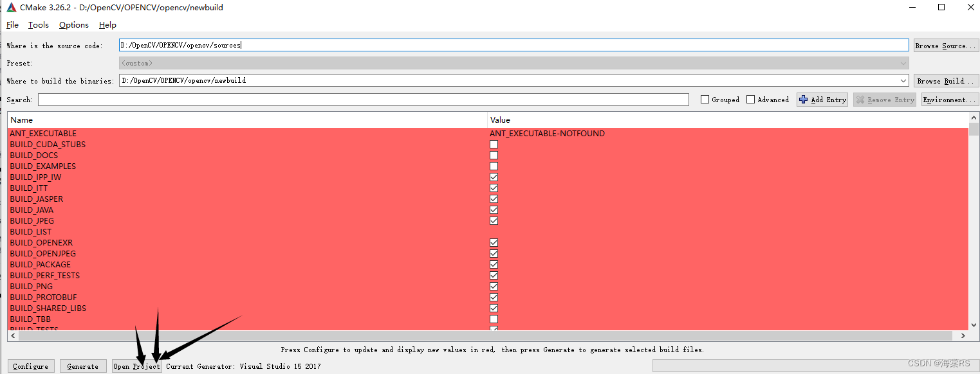980x374 pixels.
Task: Check the BUILD_DOCS option
Action: tap(494, 156)
